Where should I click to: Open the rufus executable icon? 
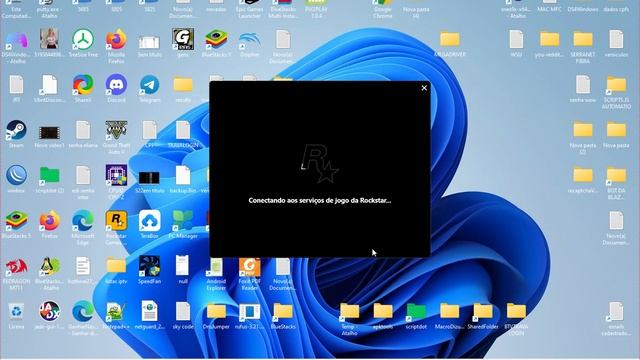(249, 312)
